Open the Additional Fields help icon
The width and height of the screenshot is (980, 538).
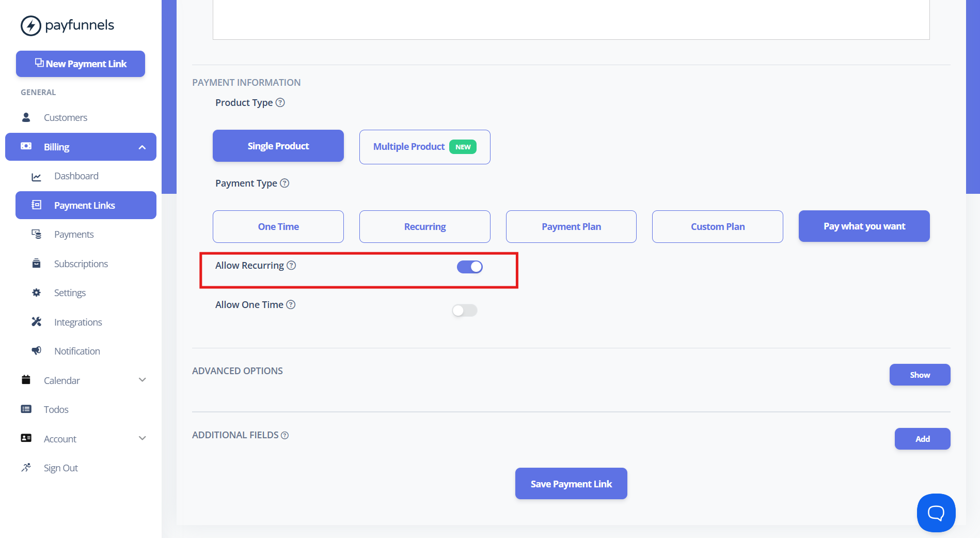284,435
